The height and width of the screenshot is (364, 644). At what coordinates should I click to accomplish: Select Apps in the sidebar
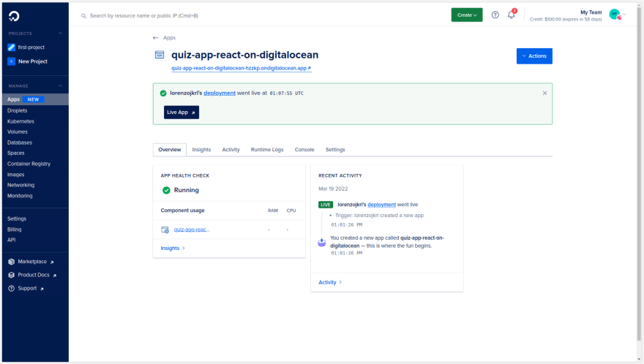click(35, 99)
